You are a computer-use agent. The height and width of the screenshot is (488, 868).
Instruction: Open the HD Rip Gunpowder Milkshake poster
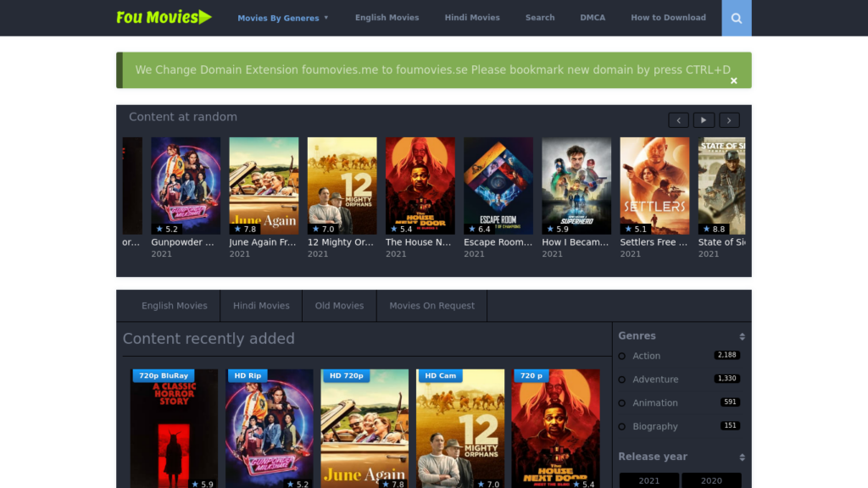tap(269, 429)
